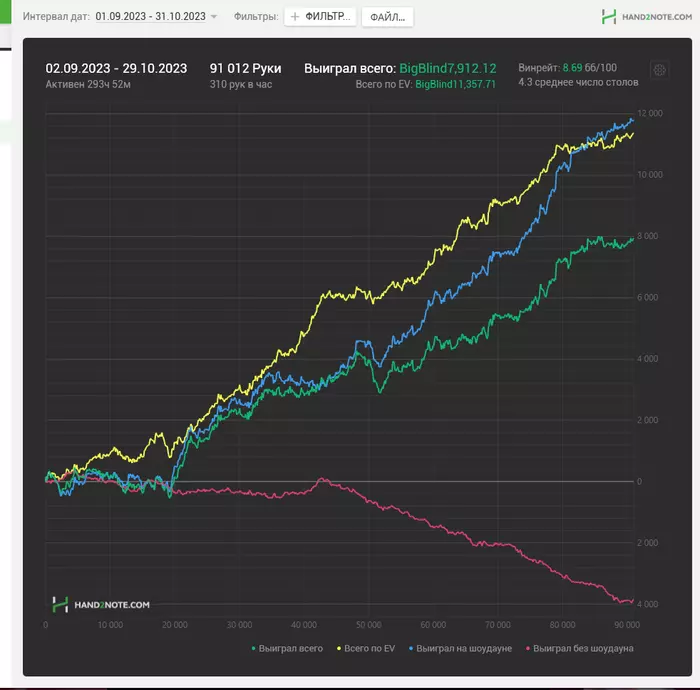Viewport: 700px width, 690px height.
Task: Toggle the 'Выиграл на шоудауне' legend series
Action: [460, 648]
